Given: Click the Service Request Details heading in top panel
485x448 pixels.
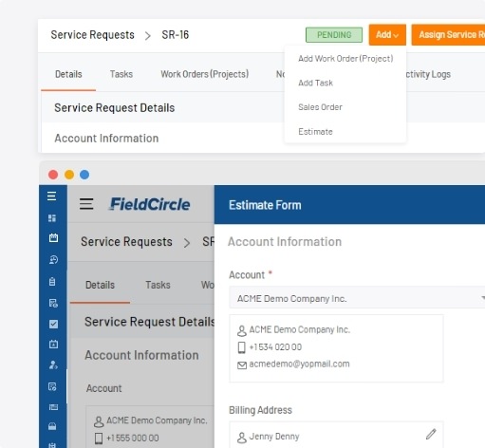Looking at the screenshot, I should 114,108.
